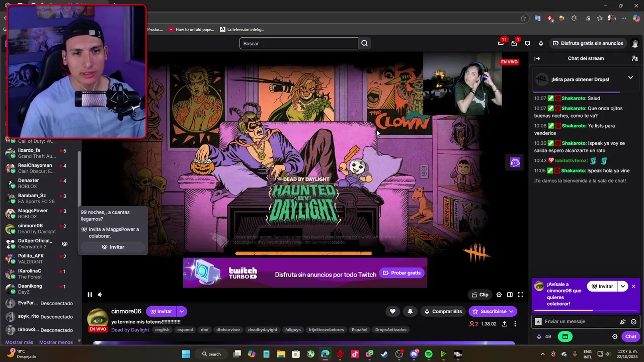
Task: Click the shakaroto username in the Salud message
Action: [574, 99]
